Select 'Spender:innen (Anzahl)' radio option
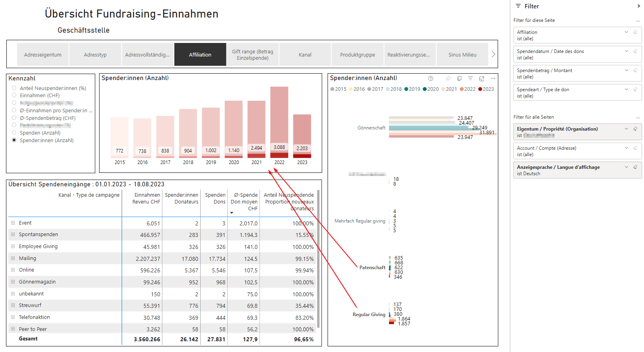 (14, 140)
